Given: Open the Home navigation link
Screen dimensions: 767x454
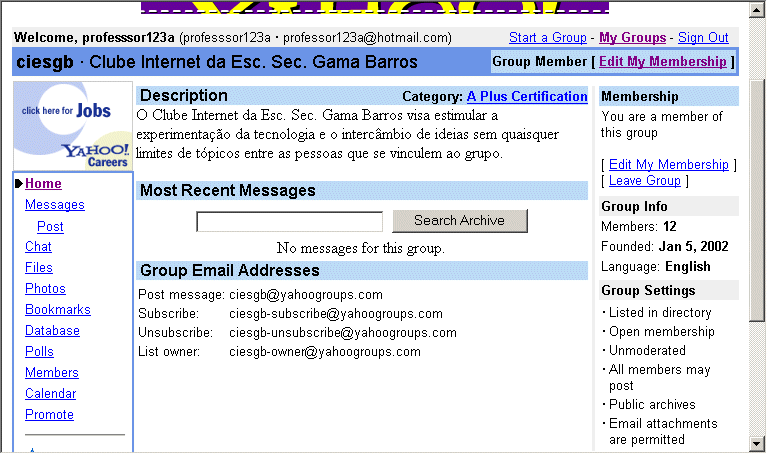Looking at the screenshot, I should tap(43, 183).
